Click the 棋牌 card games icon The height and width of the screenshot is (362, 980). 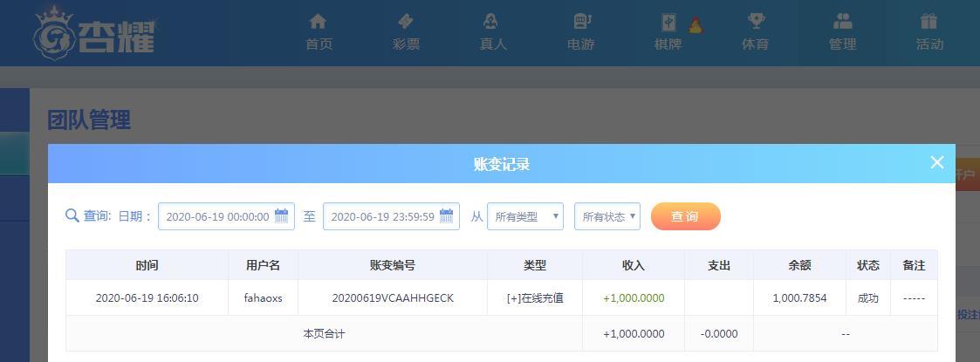(x=668, y=23)
